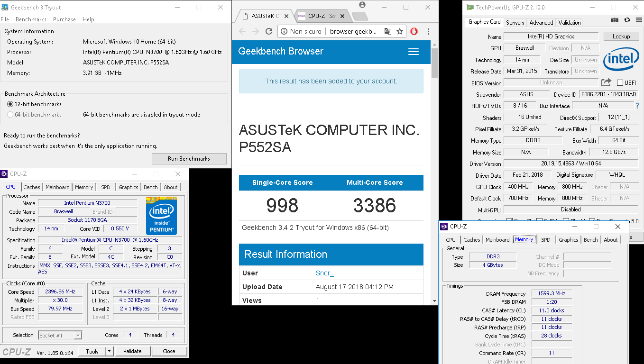Switch to the Caches tab in the left CPU-Z window
The image size is (644, 364).
pos(32,187)
